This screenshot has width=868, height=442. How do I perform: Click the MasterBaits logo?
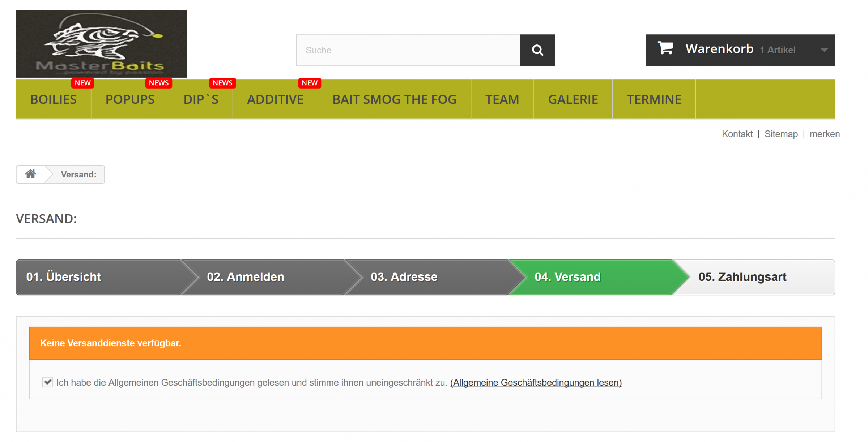(x=101, y=44)
